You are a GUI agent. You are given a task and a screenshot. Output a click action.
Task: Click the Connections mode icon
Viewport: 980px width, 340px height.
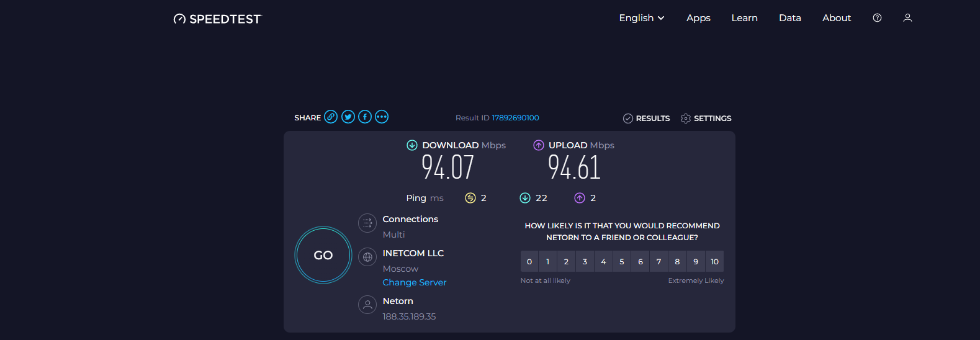click(x=367, y=223)
